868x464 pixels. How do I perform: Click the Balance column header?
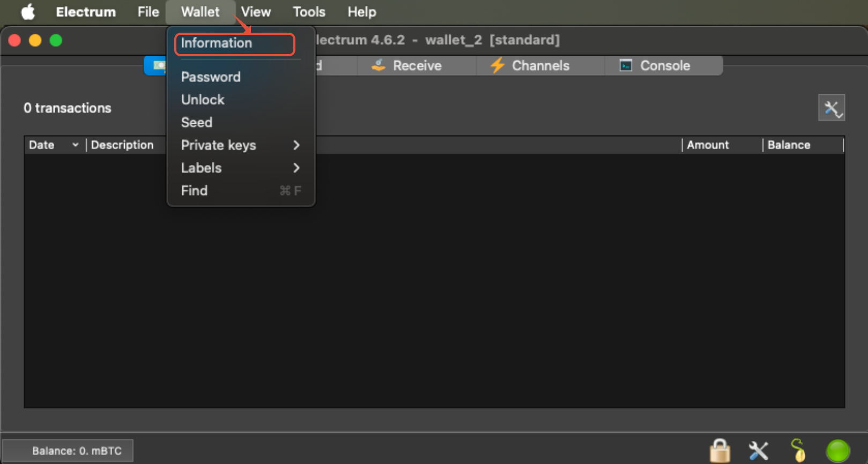(x=803, y=145)
